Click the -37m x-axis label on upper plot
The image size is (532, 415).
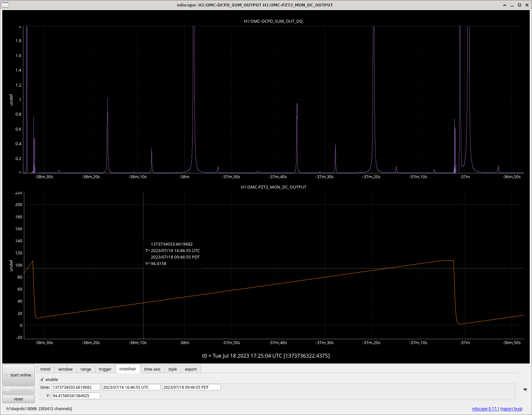[465, 177]
